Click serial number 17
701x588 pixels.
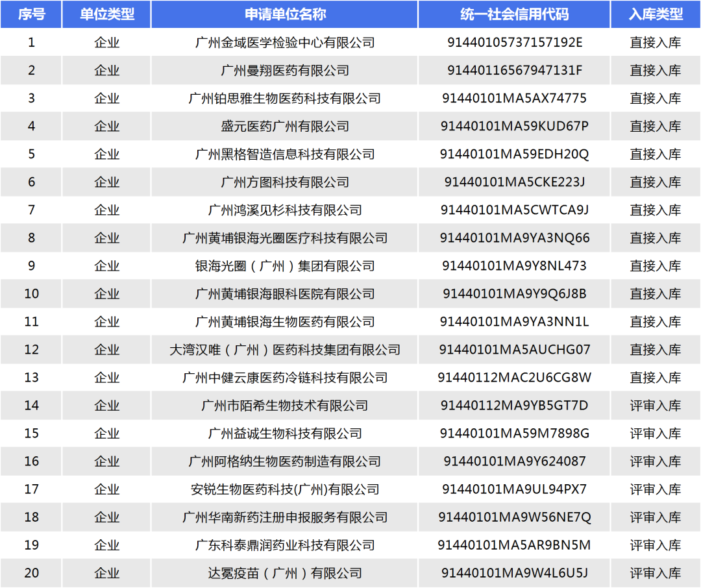point(31,489)
